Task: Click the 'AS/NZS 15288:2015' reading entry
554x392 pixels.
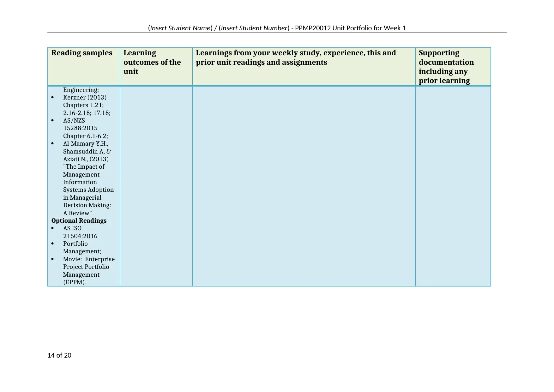Action: tap(80, 124)
